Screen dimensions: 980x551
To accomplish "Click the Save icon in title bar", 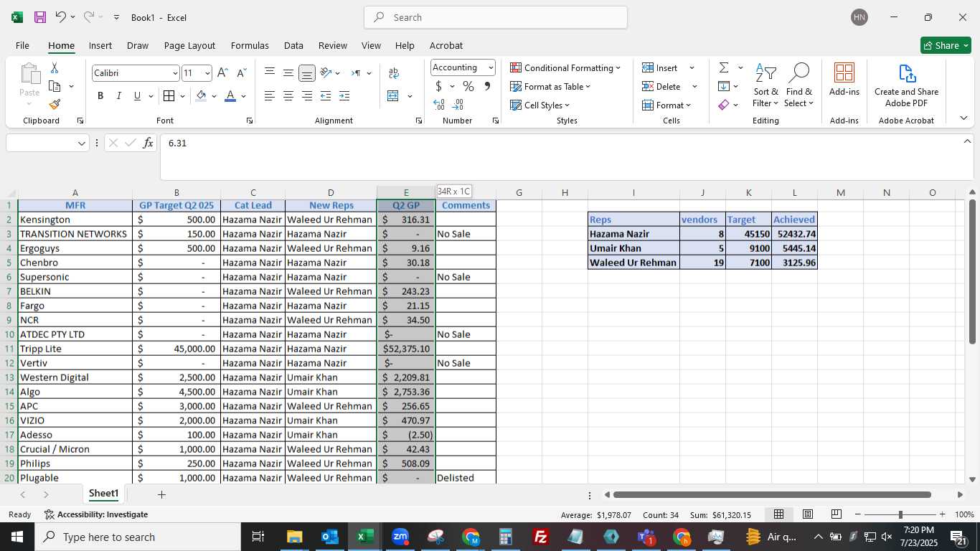I will coord(40,17).
